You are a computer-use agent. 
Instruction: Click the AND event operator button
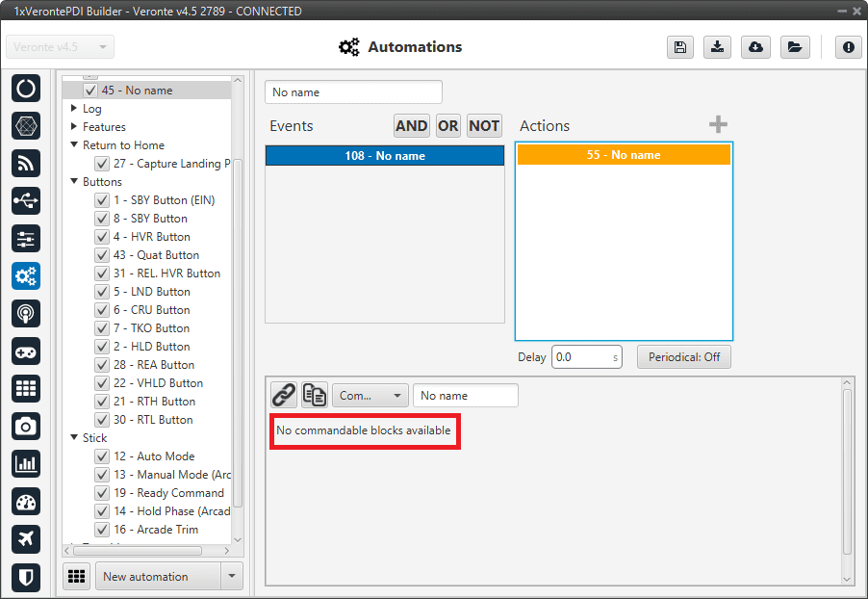coord(411,125)
